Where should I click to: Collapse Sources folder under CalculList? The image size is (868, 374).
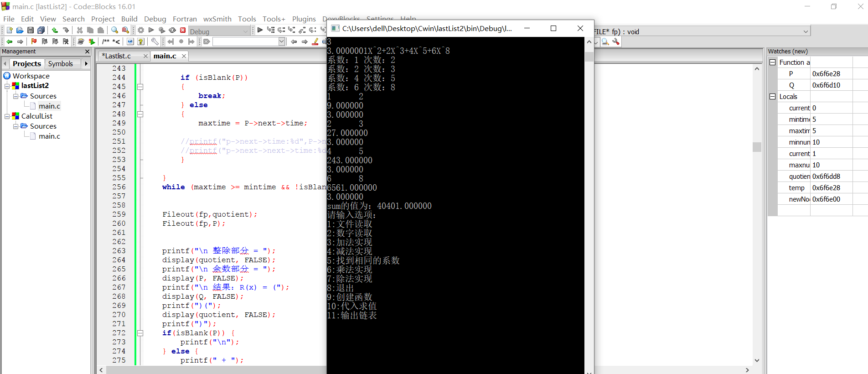(x=15, y=126)
